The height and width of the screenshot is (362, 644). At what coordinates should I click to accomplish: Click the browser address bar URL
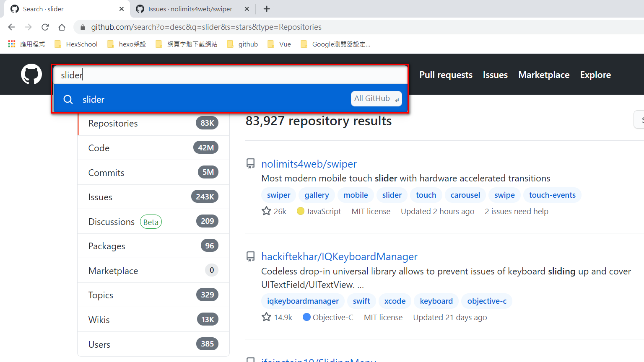206,27
